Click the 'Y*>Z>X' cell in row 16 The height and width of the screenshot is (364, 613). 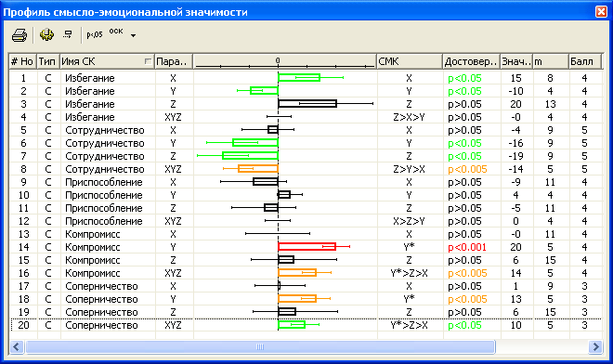(x=409, y=273)
